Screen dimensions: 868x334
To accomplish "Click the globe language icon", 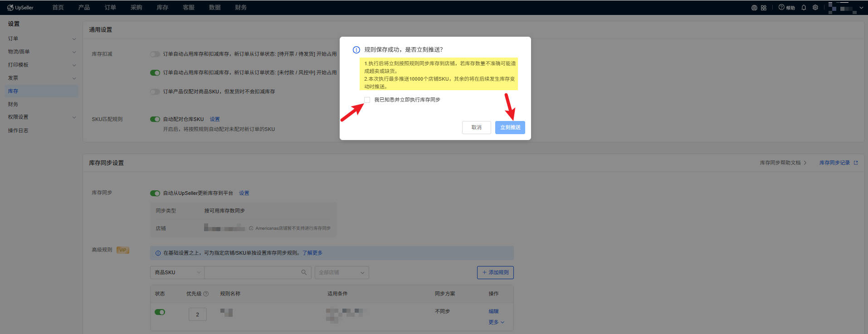I will click(x=754, y=8).
